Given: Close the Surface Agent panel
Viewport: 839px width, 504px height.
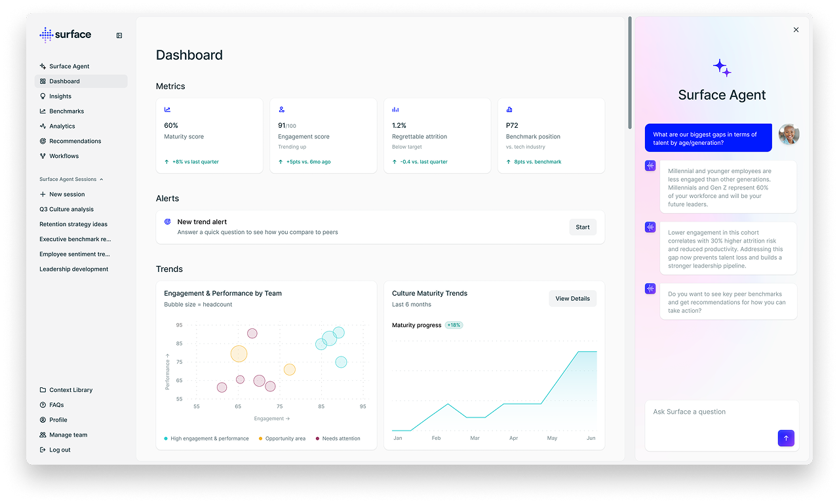Looking at the screenshot, I should click(796, 30).
